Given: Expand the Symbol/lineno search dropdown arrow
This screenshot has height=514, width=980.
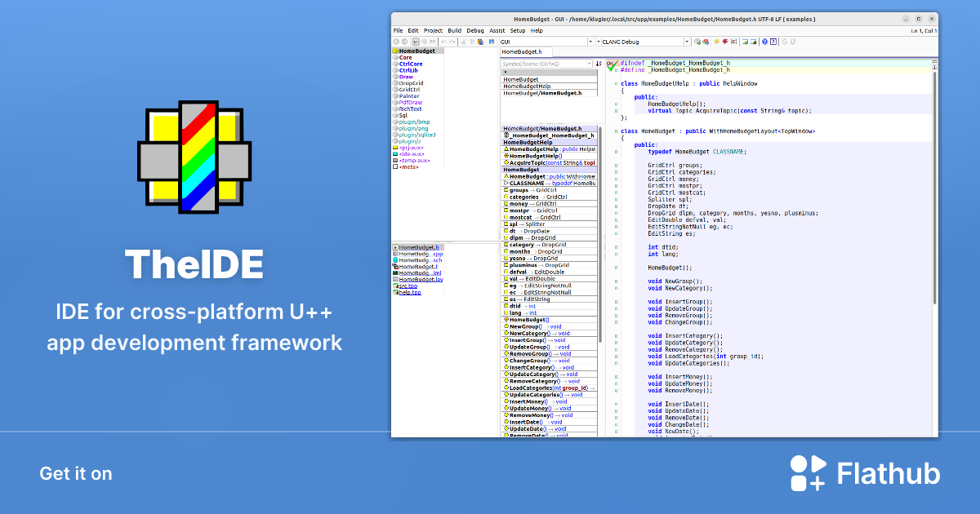Looking at the screenshot, I should tap(589, 64).
